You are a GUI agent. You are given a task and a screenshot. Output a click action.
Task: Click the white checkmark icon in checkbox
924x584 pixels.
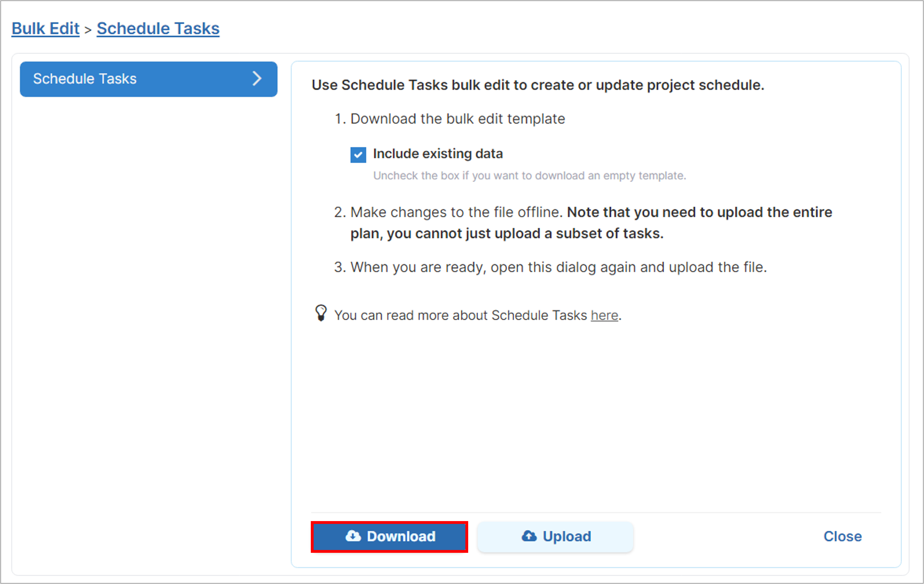(x=358, y=155)
